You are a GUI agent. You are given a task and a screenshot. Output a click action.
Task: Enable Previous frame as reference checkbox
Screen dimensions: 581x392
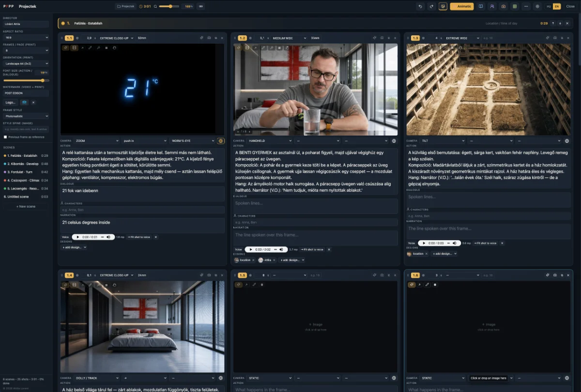tap(5, 137)
